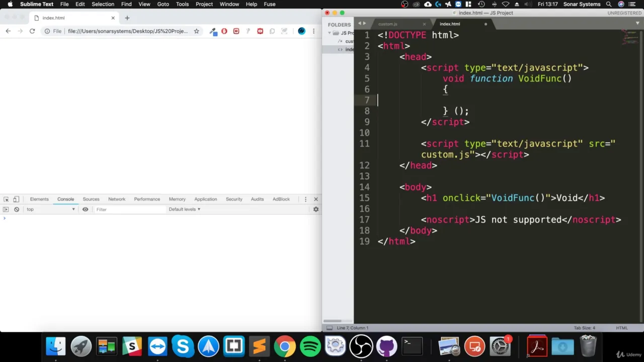
Task: Close the index.html Chrome tab
Action: pyautogui.click(x=113, y=18)
